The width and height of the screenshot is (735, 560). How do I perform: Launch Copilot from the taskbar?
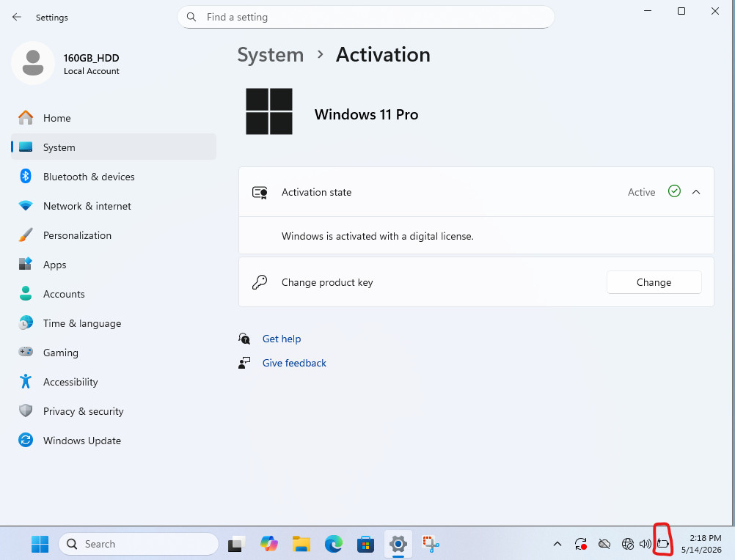pyautogui.click(x=269, y=544)
